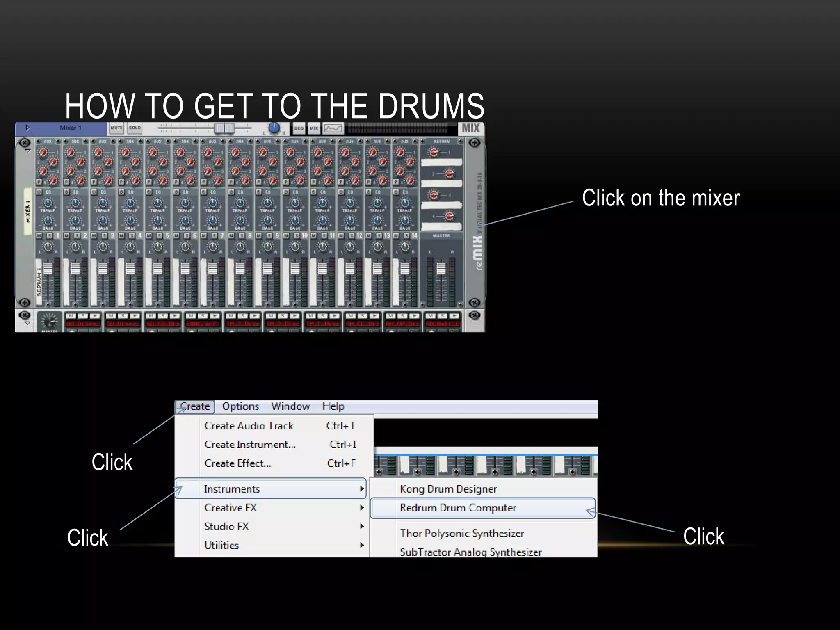840x630 pixels.
Task: Click channel 1 Bass EQ knob
Action: pyautogui.click(x=48, y=221)
